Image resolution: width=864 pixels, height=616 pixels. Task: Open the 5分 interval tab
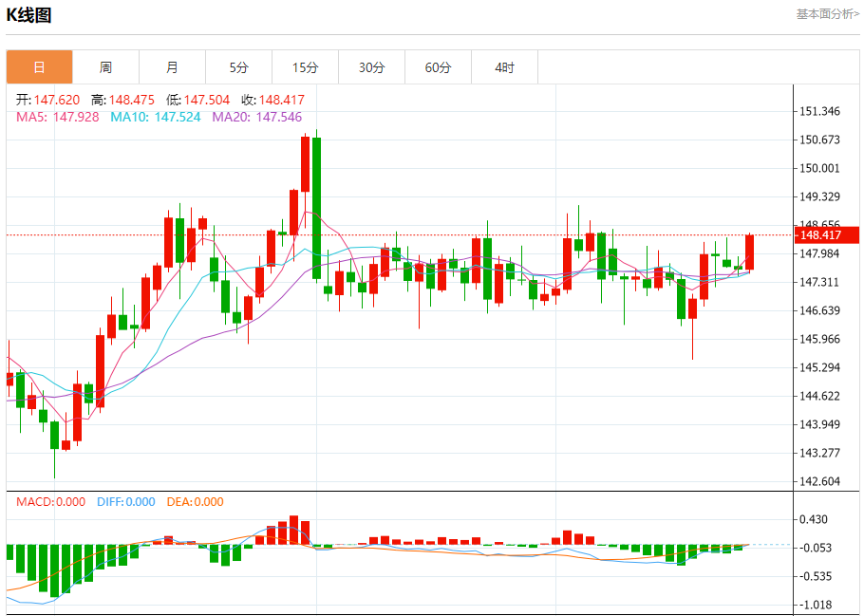[x=238, y=67]
